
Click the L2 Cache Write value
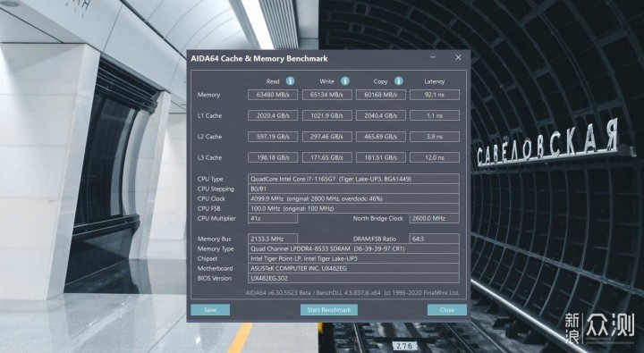click(x=327, y=137)
